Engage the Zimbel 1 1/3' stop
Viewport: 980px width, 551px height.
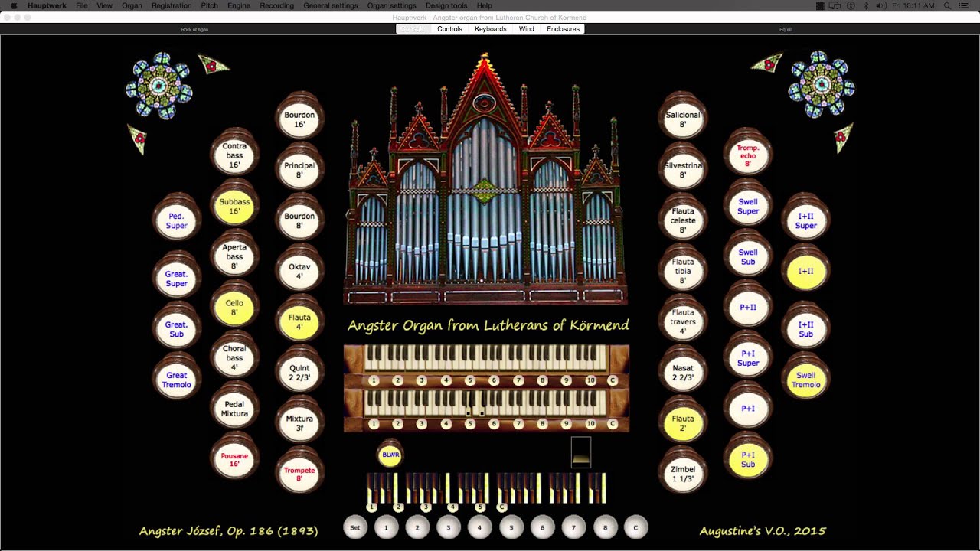682,473
